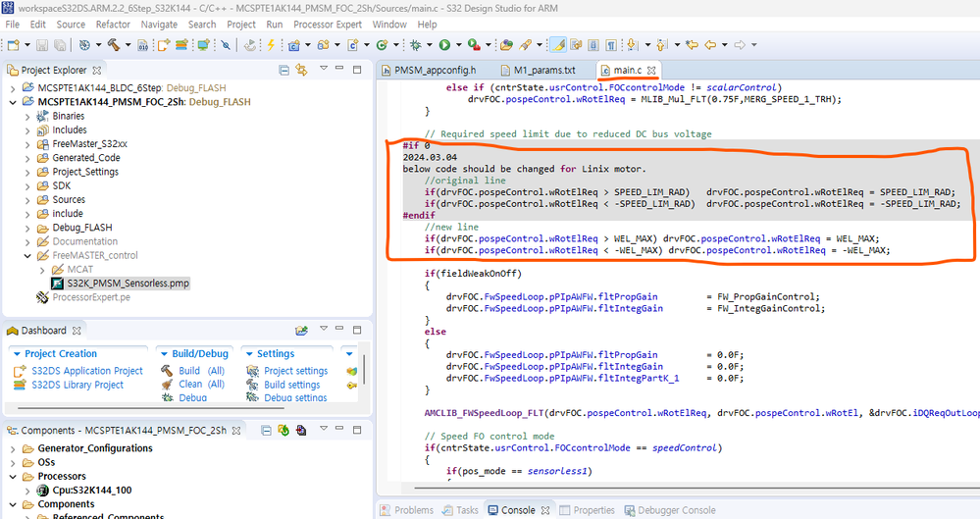
Task: Expand the Sources folder
Action: pos(27,200)
